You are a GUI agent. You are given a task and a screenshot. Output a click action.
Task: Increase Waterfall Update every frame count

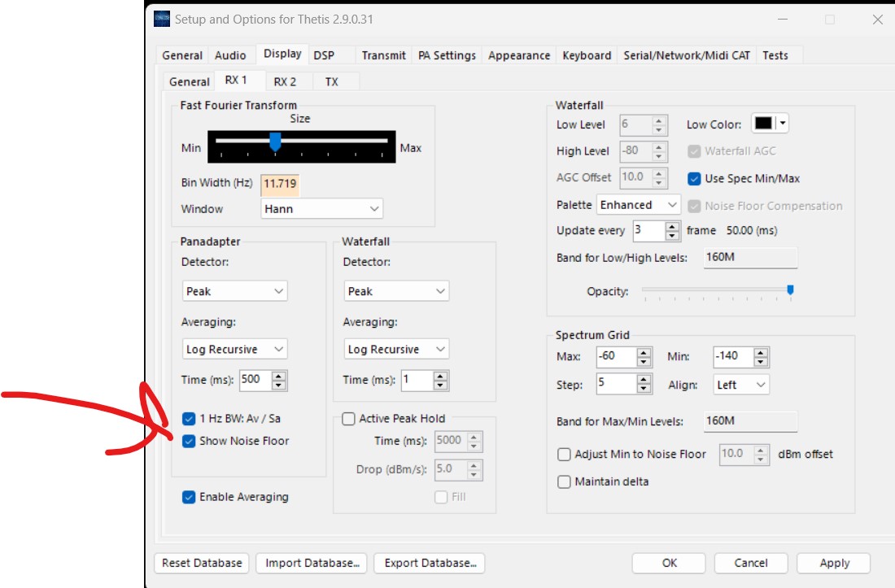click(x=672, y=226)
